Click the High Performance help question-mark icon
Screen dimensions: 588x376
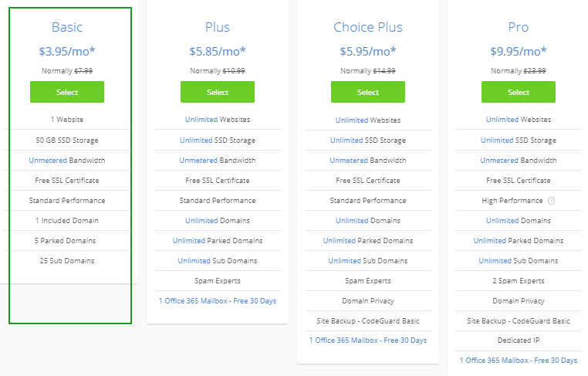[551, 201]
